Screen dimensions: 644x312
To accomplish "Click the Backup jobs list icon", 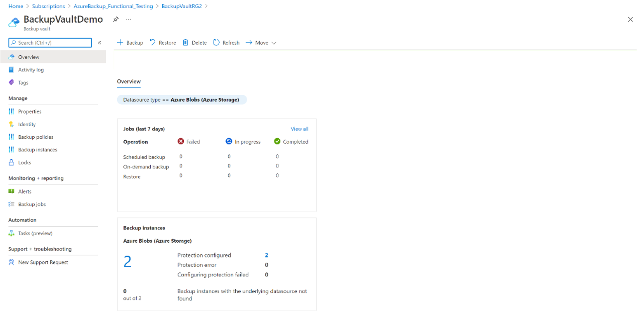I will (x=12, y=204).
